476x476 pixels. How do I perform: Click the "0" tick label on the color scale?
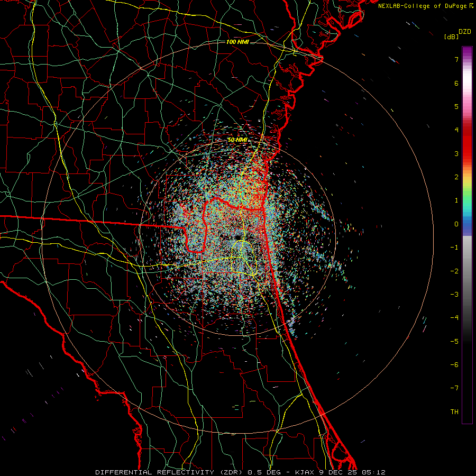coord(456,224)
